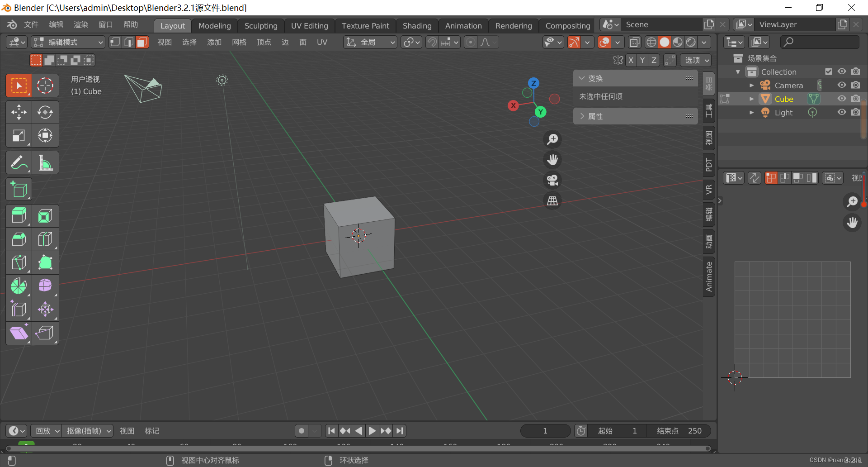Open the 选项 options dropdown
The image size is (868, 467).
(696, 60)
